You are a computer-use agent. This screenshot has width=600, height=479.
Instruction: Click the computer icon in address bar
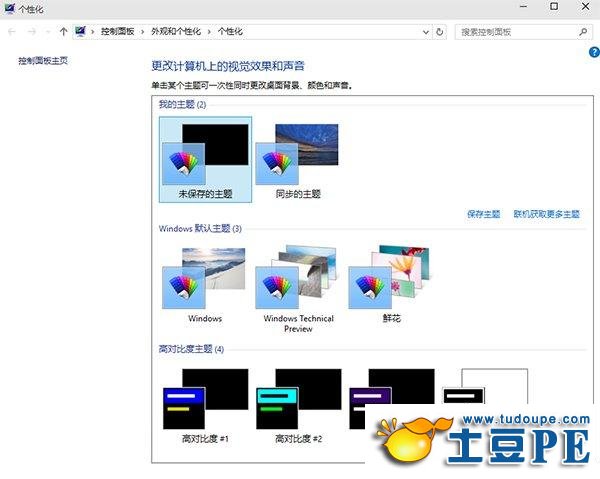pos(80,31)
